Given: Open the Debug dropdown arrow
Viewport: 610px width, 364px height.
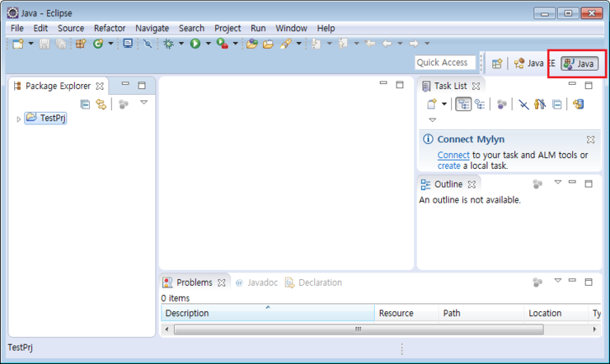Looking at the screenshot, I should (x=181, y=44).
